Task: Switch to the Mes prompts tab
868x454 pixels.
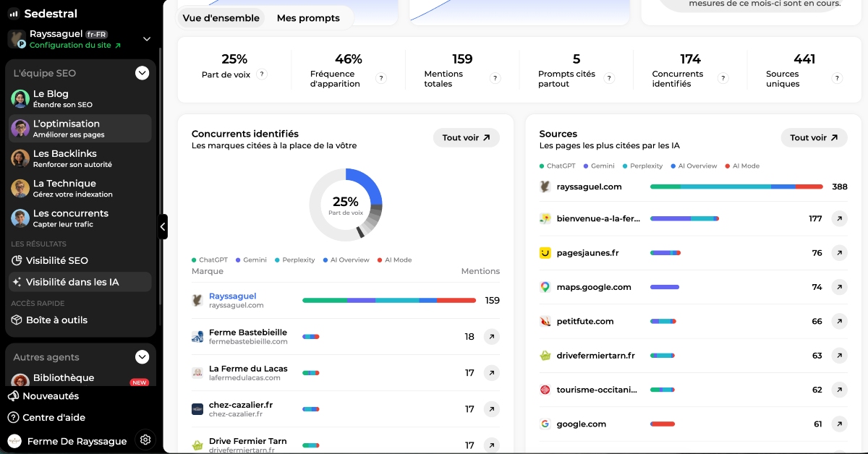Action: tap(308, 18)
